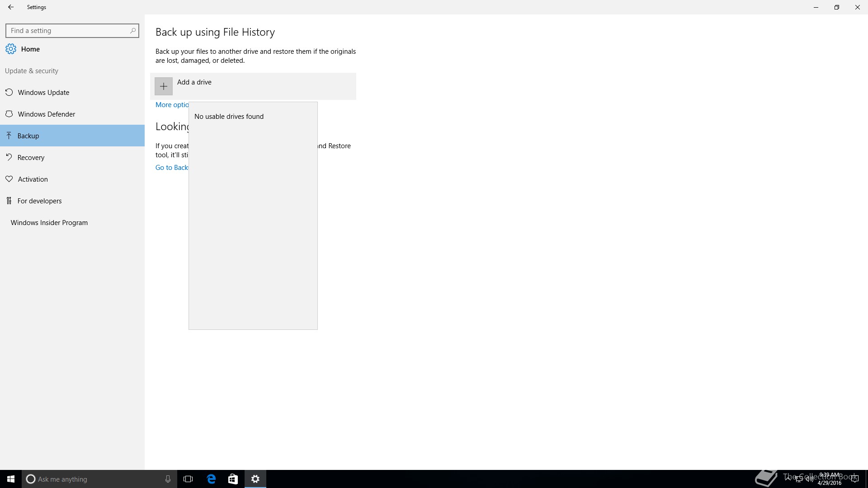Open the For developers section

pos(72,201)
